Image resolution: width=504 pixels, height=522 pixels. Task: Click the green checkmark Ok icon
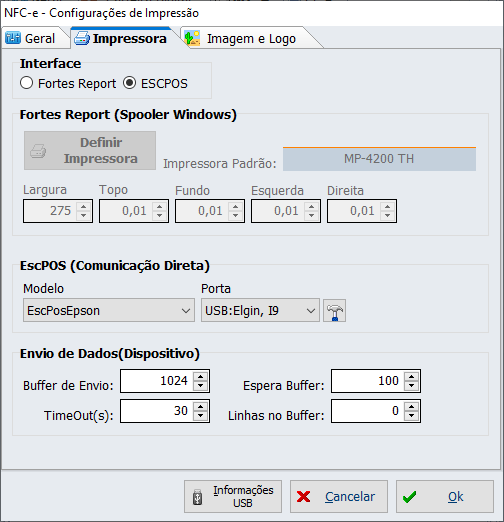tap(409, 497)
